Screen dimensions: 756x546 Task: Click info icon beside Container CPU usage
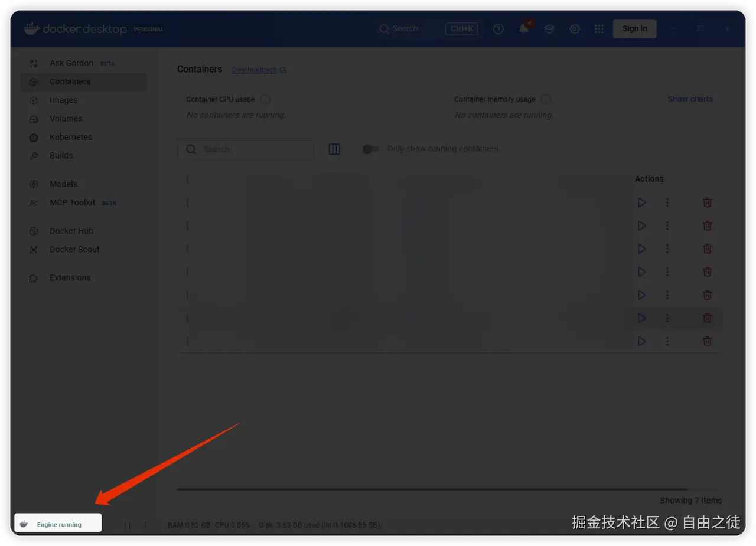tap(265, 100)
